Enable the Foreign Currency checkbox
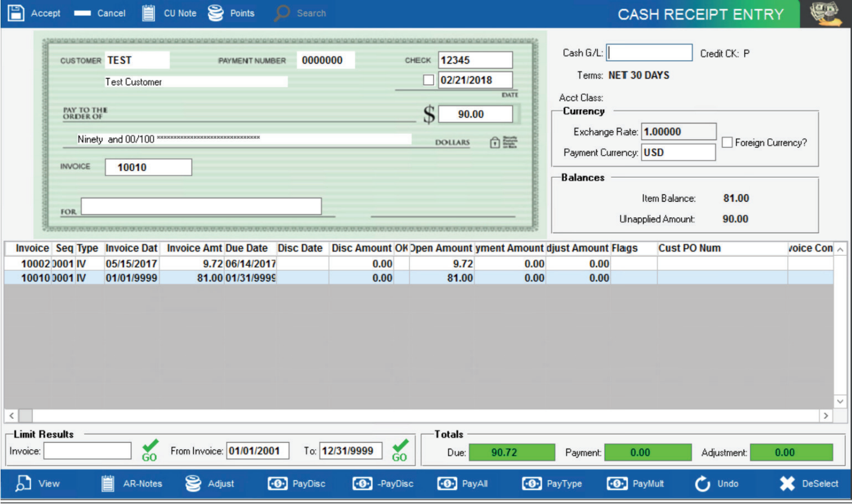852x504 pixels. 726,141
